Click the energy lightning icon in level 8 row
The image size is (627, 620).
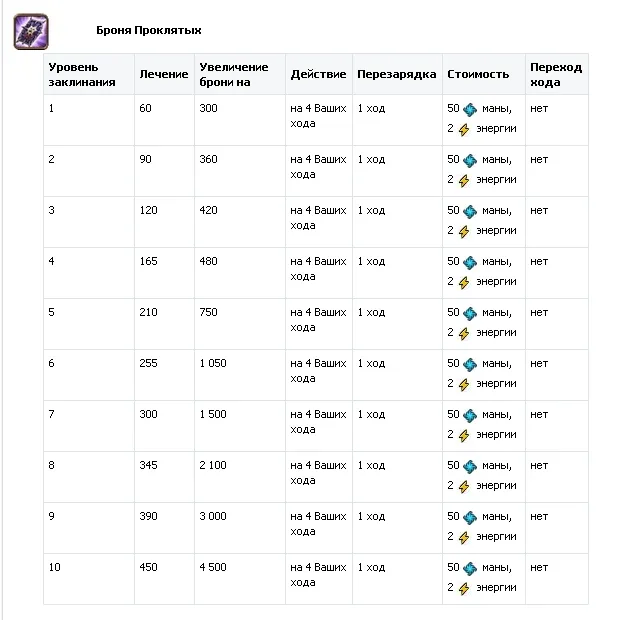(463, 486)
